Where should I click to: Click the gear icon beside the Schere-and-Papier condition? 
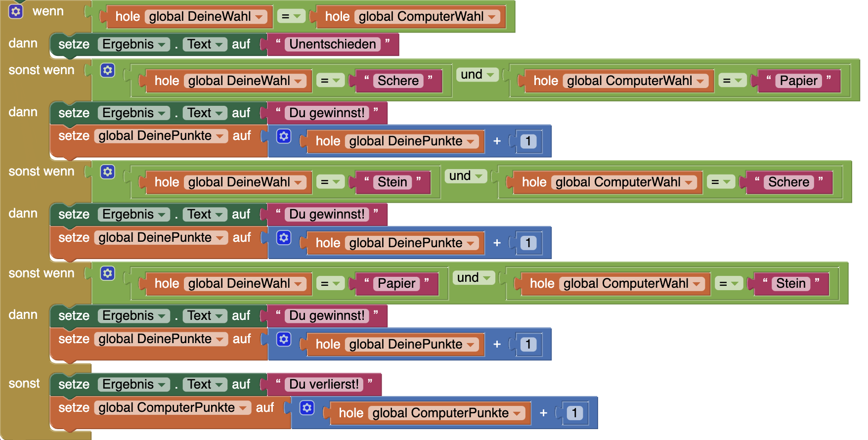108,70
